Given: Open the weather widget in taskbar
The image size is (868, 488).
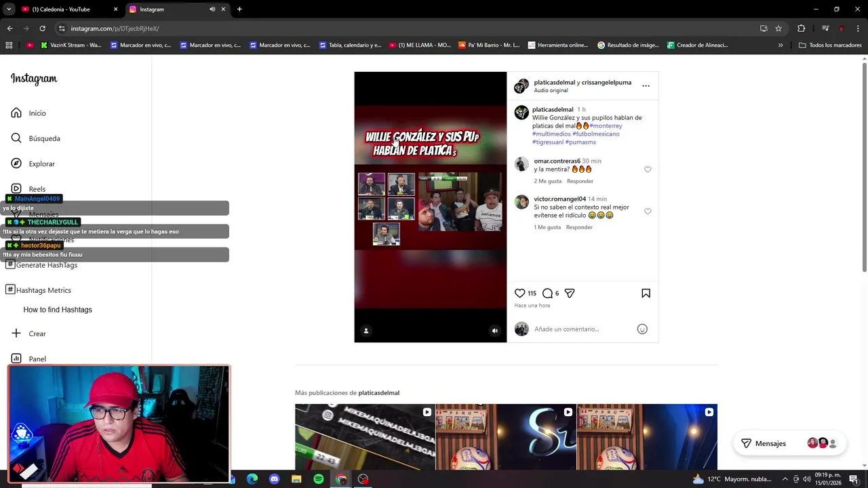Looking at the screenshot, I should click(732, 479).
